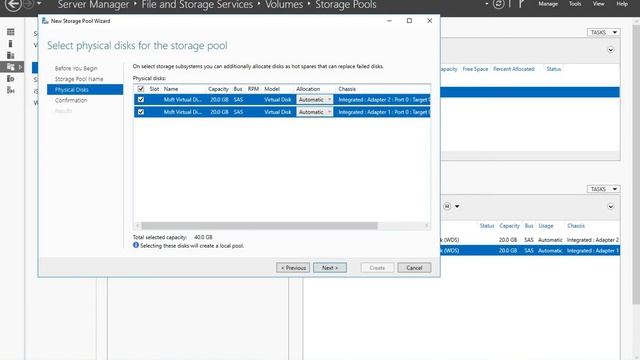Open the filter dropdown arrow in the physical disks panel
Image resolution: width=640 pixels, height=360 pixels.
coord(457,207)
